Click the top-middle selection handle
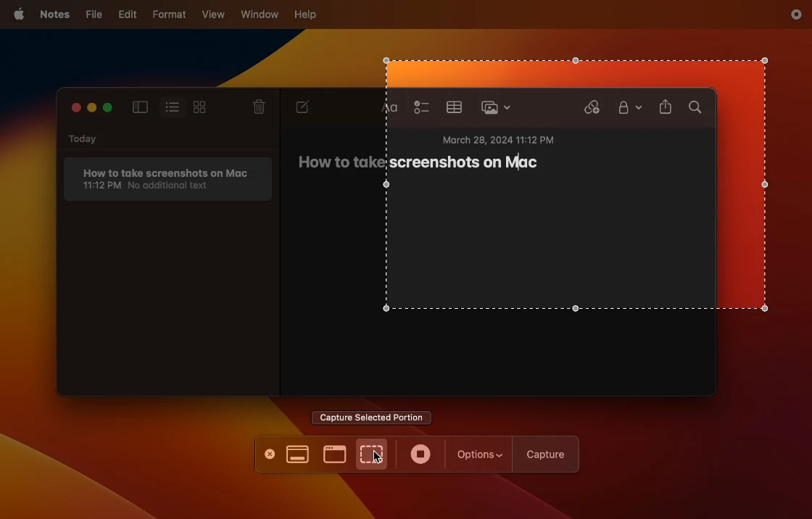The width and height of the screenshot is (812, 519). pyautogui.click(x=576, y=61)
